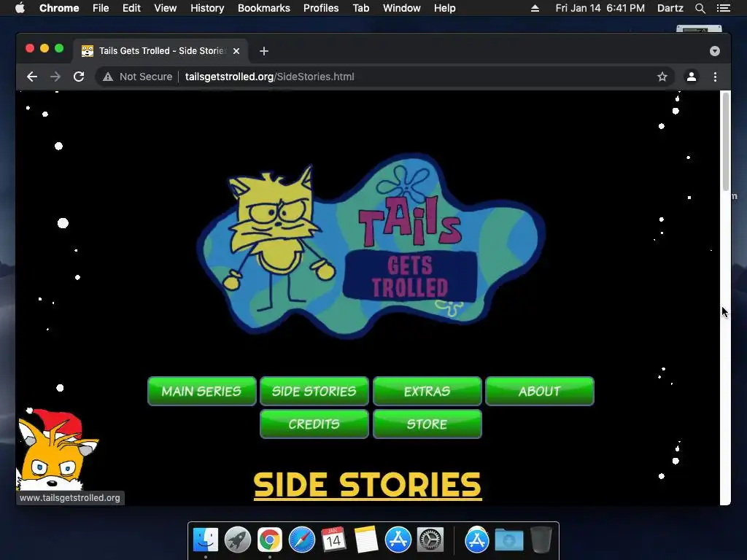Open Safari compass icon in Dock
The image size is (747, 560).
302,540
